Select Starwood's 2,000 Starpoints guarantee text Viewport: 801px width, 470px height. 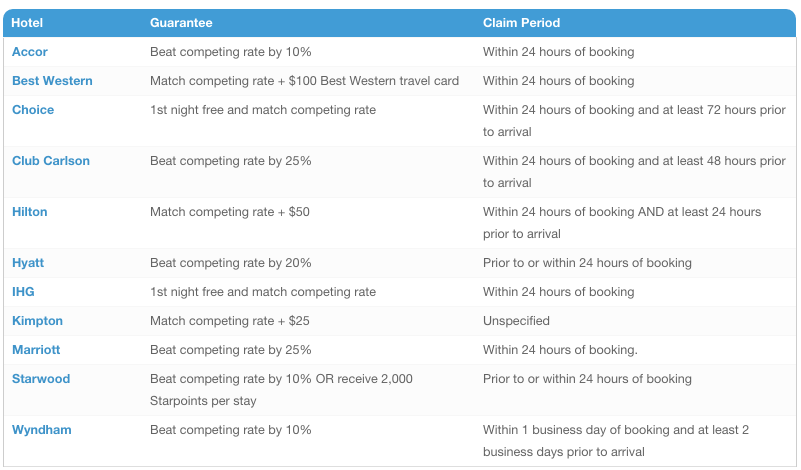coord(281,390)
